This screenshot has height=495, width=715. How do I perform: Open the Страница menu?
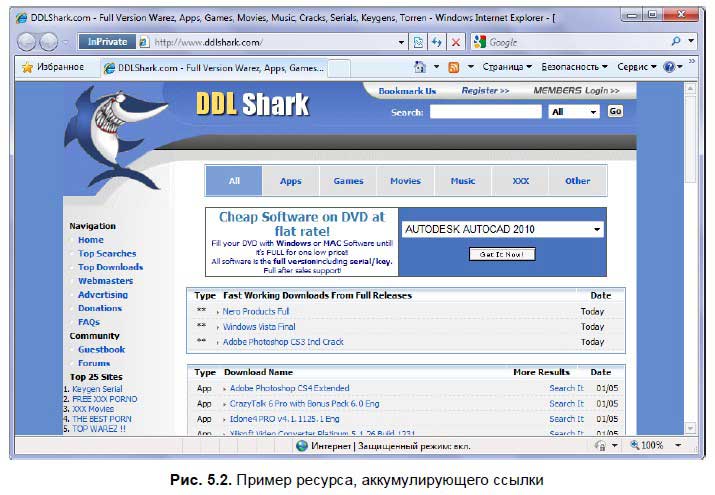coord(507,67)
